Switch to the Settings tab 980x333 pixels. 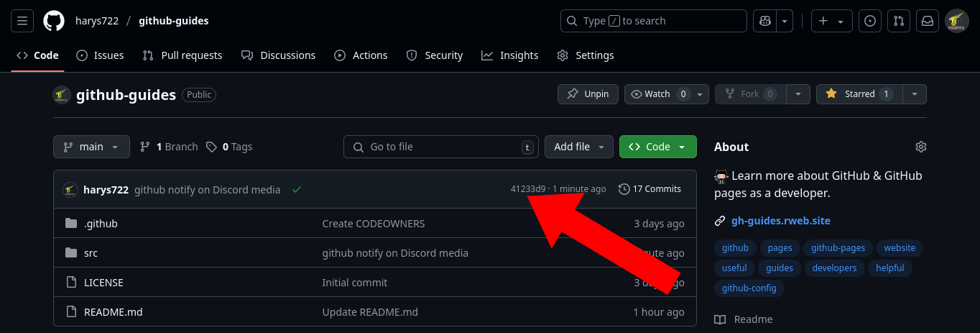[x=586, y=55]
